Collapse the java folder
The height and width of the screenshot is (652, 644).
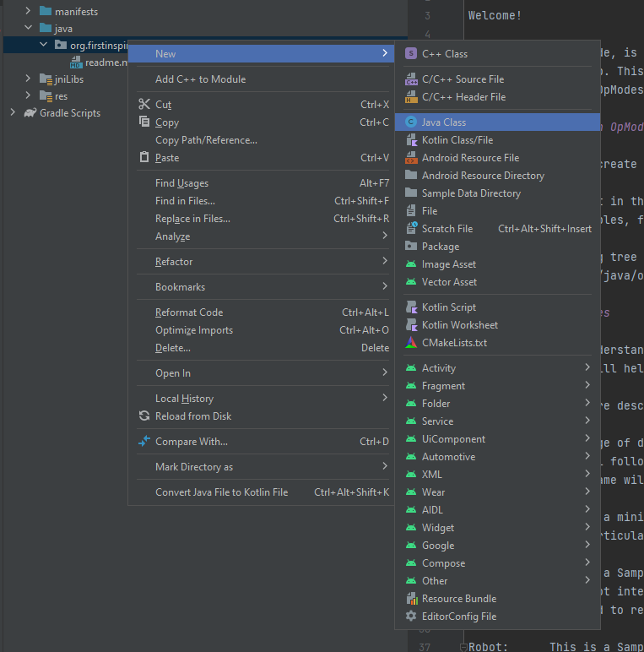tap(28, 28)
